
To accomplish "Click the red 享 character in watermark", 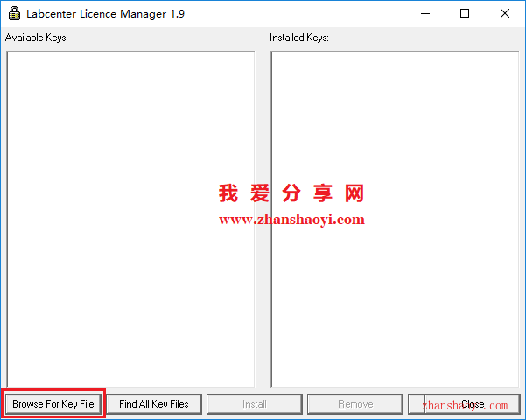I will click(323, 193).
